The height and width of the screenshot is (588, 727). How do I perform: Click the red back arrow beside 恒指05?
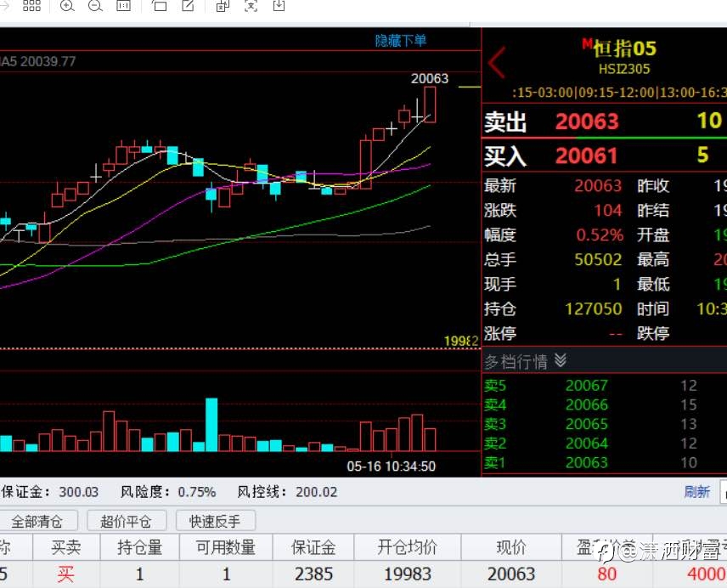tap(497, 62)
